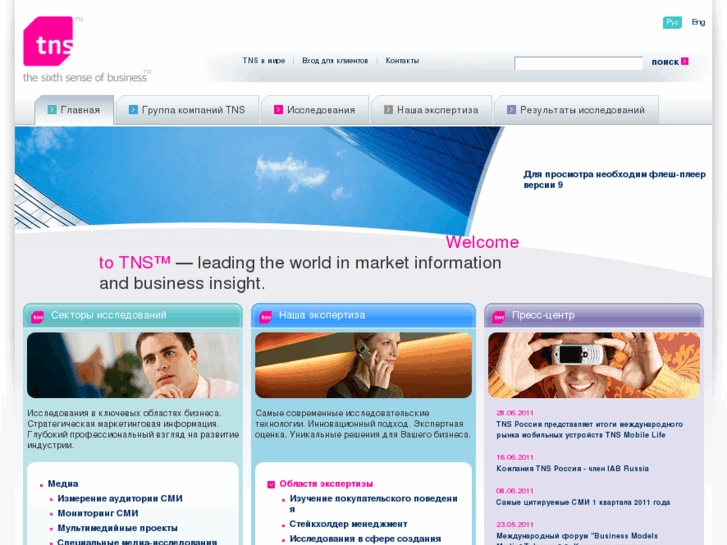Switch language to Рус
This screenshot has width=727, height=545.
[672, 22]
